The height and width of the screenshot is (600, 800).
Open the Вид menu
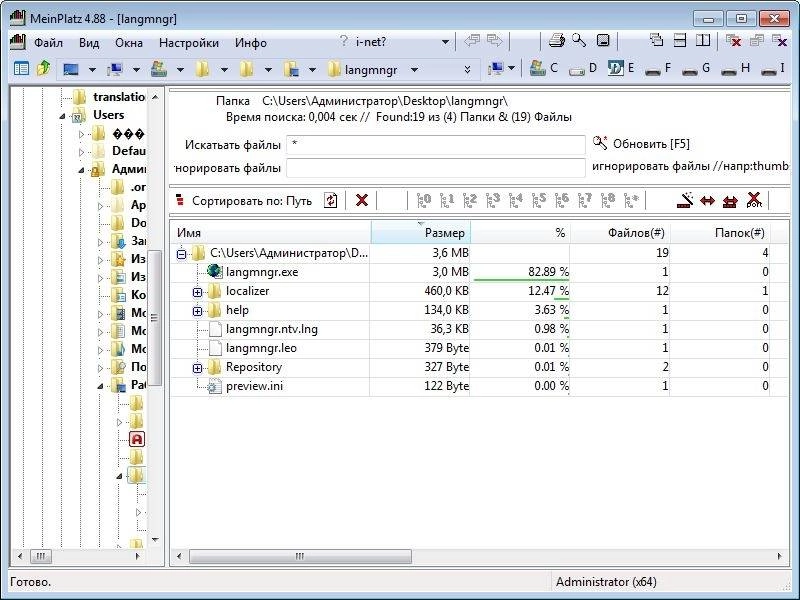(89, 43)
